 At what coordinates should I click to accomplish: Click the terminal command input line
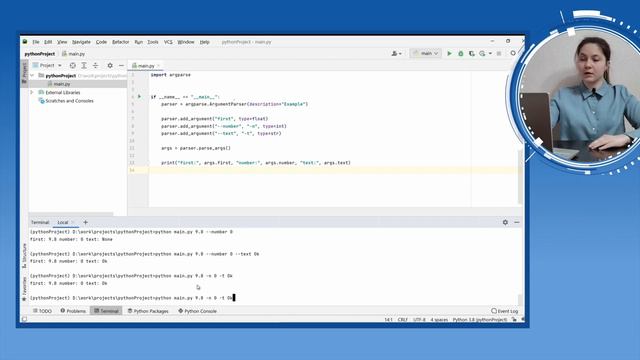point(132,298)
